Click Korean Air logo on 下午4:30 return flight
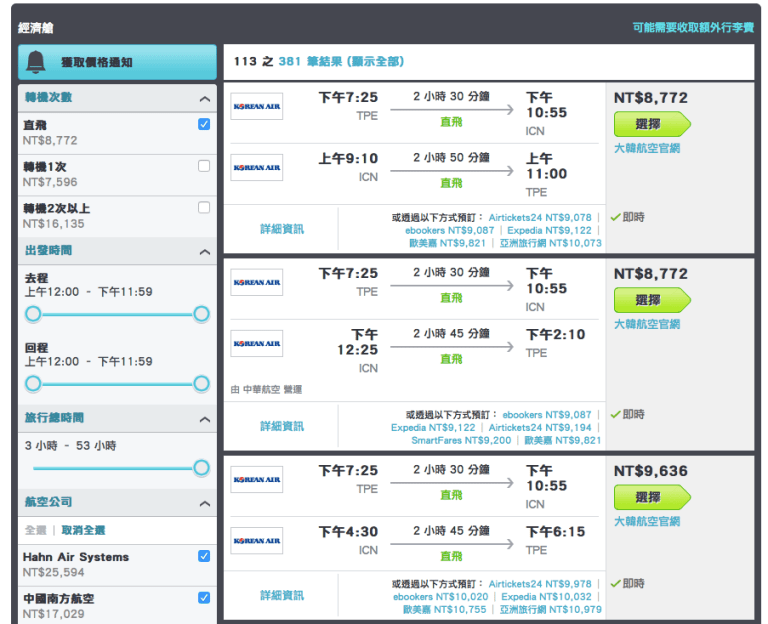This screenshot has height=624, width=768. tap(257, 541)
